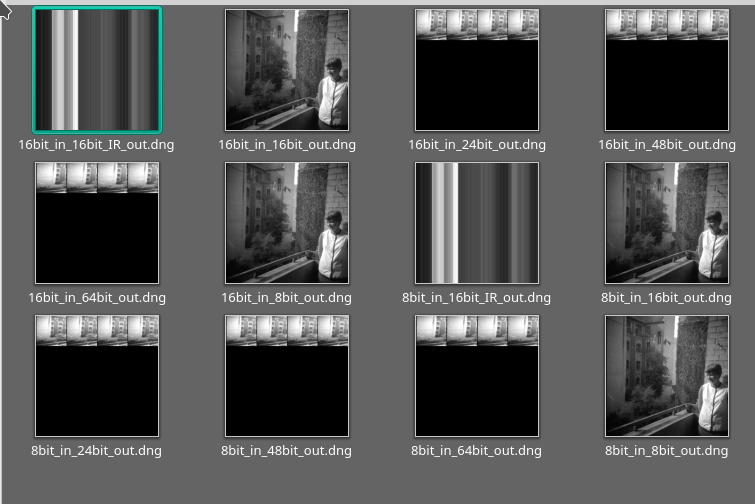The height and width of the screenshot is (504, 755).
Task: Pick the 8bit_in_24bit_out.dng thumbnail
Action: [x=97, y=376]
